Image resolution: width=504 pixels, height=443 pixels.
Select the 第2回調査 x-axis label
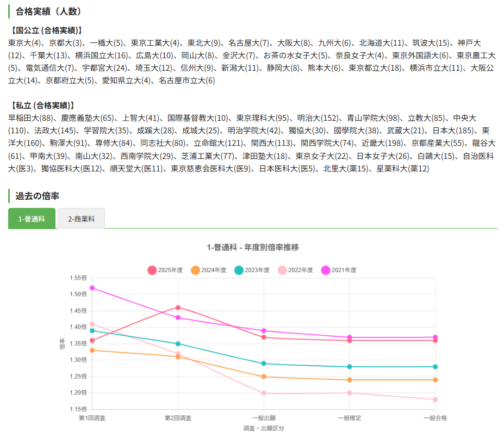click(x=178, y=418)
